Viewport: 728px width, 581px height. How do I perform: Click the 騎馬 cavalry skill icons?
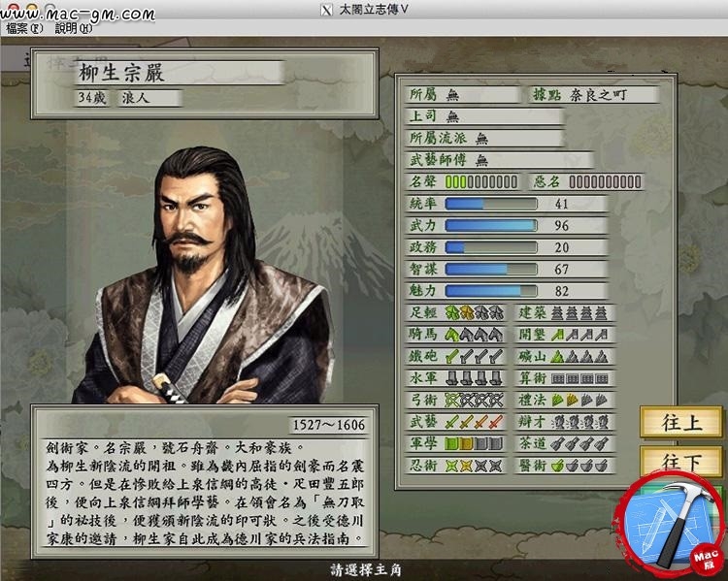(x=474, y=334)
